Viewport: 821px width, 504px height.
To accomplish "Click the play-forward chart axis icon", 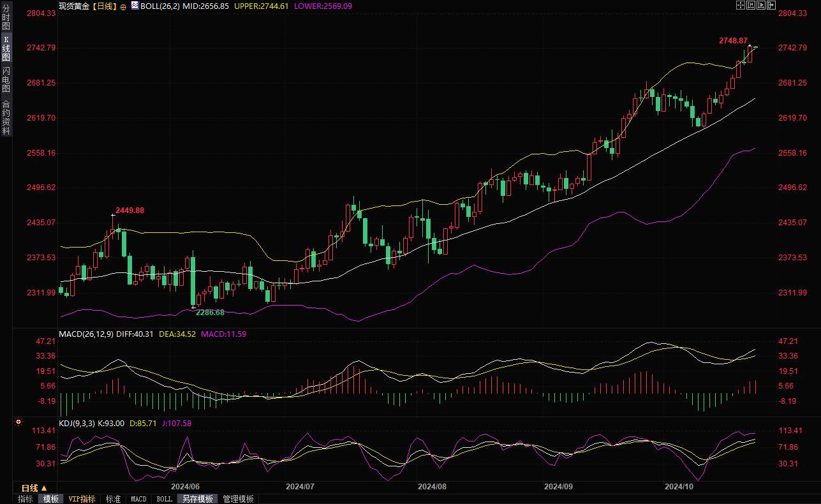I will 761,5.
